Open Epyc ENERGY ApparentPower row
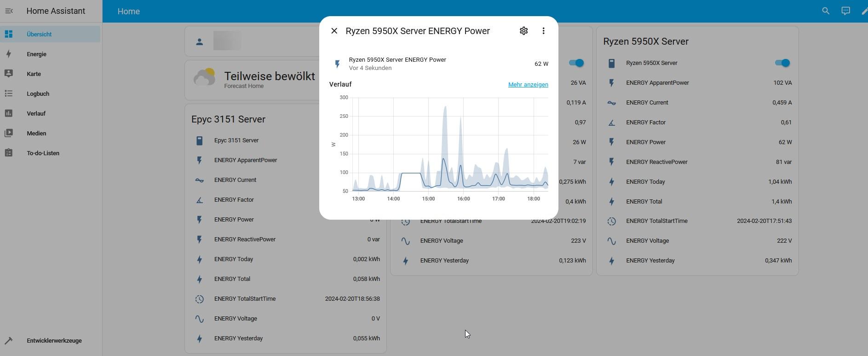 (286, 160)
